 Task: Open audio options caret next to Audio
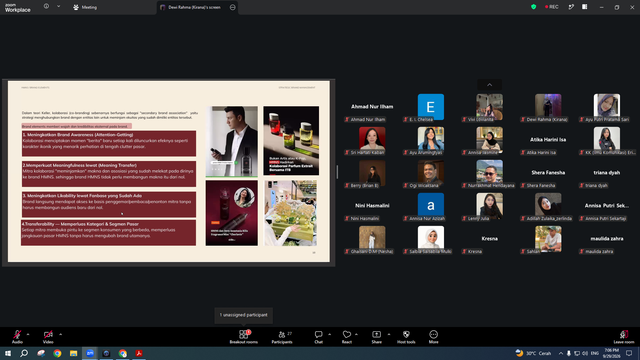[28, 334]
